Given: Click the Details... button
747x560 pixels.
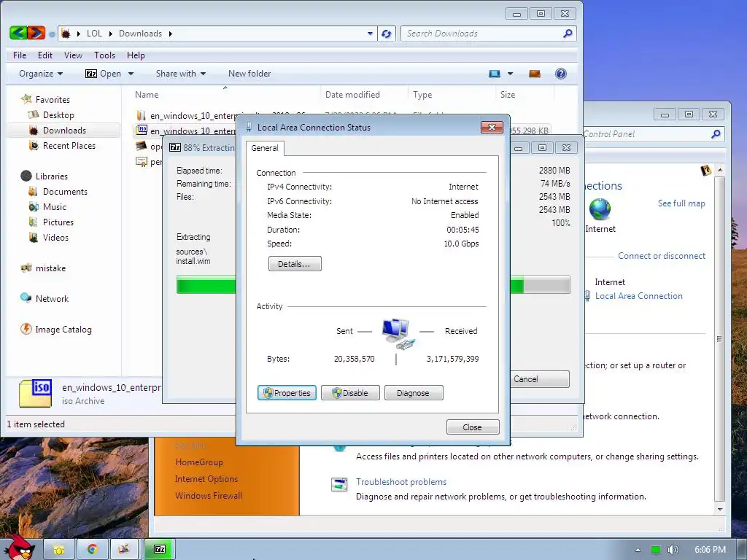Looking at the screenshot, I should [295, 264].
